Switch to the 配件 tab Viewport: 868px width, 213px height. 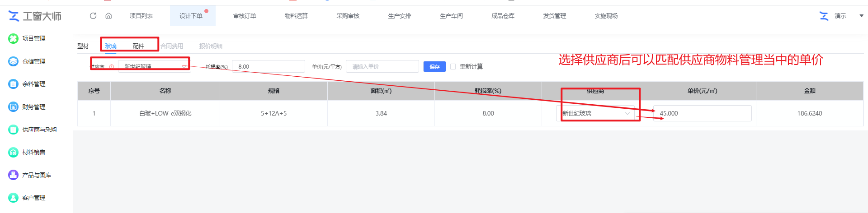click(x=138, y=46)
